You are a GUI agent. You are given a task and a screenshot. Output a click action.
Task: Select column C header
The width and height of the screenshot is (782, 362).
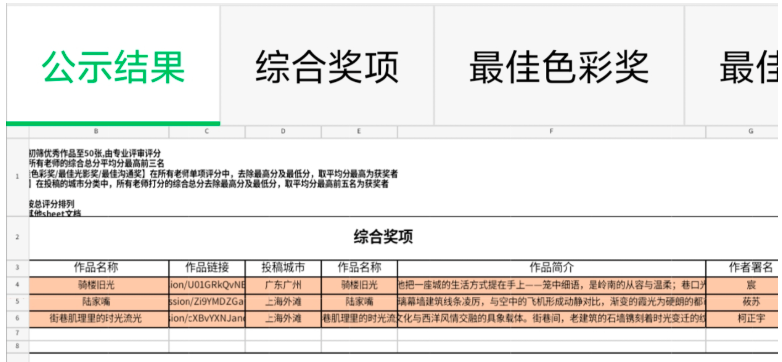pyautogui.click(x=207, y=132)
